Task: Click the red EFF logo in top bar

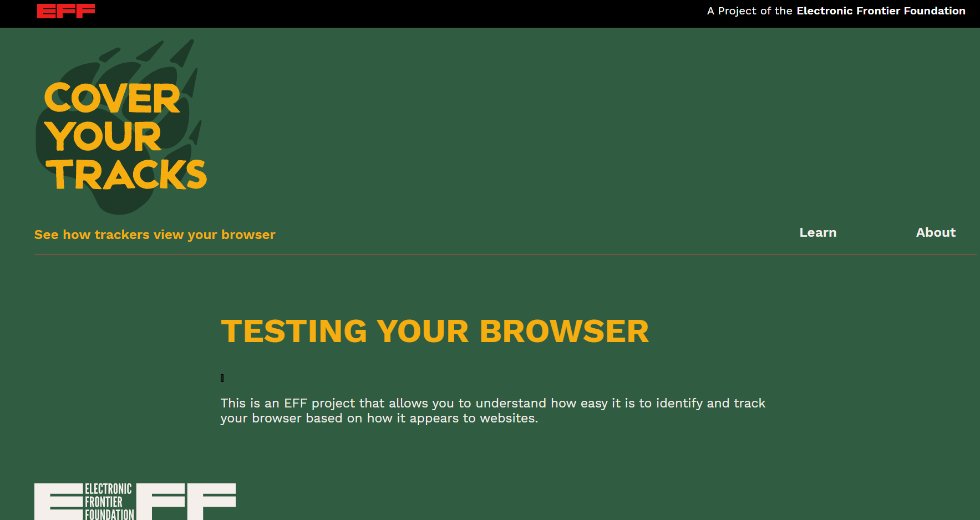Action: coord(66,11)
